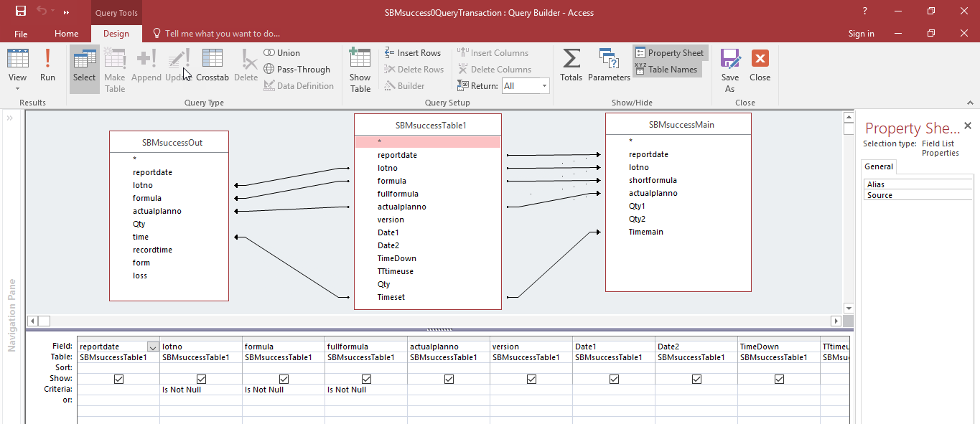Image resolution: width=980 pixels, height=424 pixels.
Task: Click the Undo arrow in title bar
Action: [x=43, y=11]
